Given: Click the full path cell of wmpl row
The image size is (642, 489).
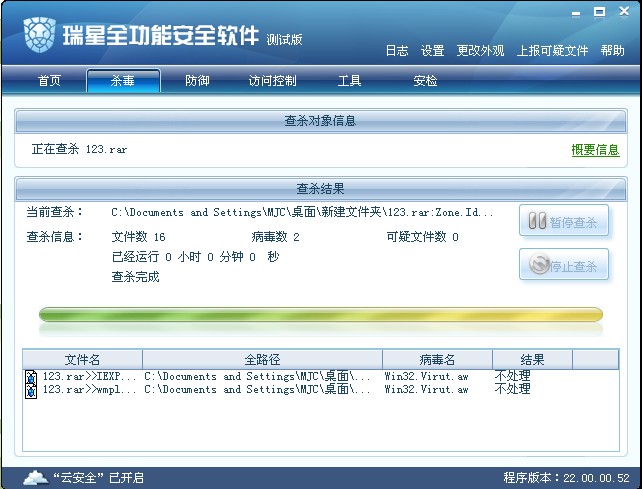Looking at the screenshot, I should click(x=257, y=389).
